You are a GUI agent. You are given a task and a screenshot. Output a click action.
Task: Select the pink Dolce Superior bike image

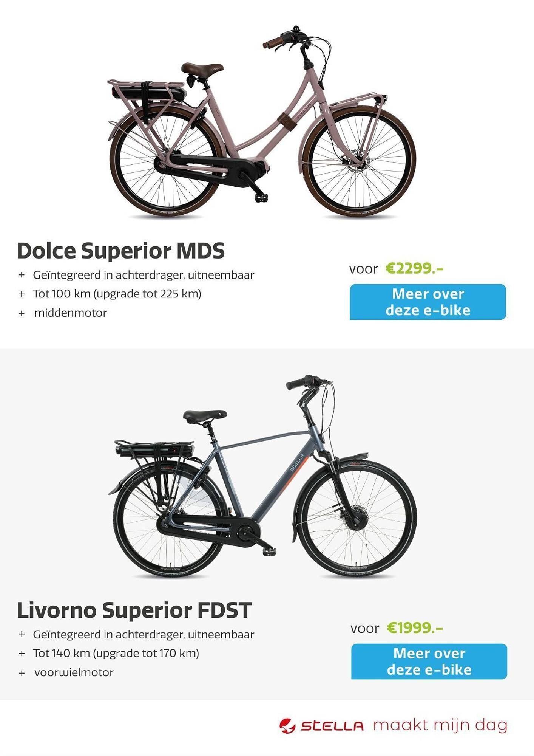tap(262, 123)
